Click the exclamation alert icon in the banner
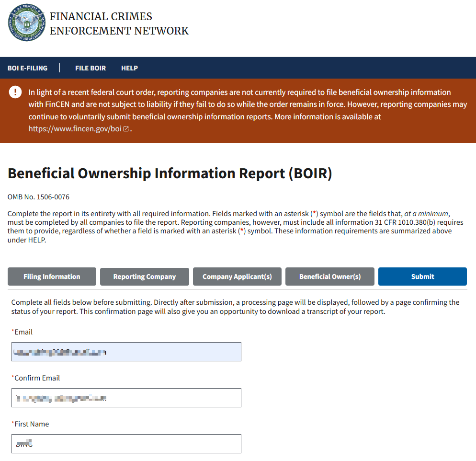This screenshot has width=476, height=461. [x=15, y=92]
